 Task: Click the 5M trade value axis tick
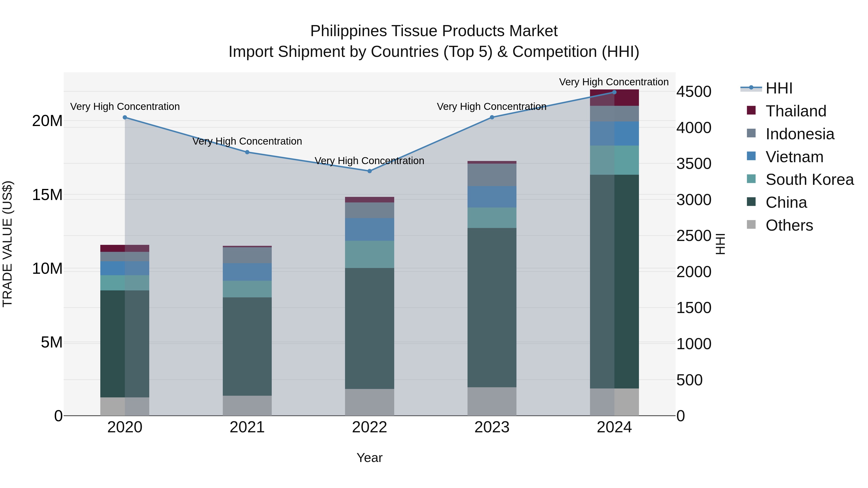[x=52, y=342]
